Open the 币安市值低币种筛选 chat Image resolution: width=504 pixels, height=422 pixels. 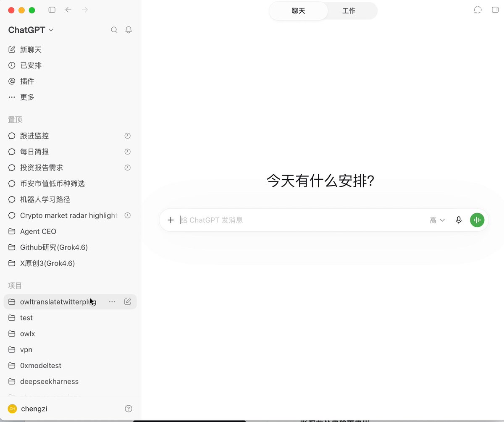70,183
